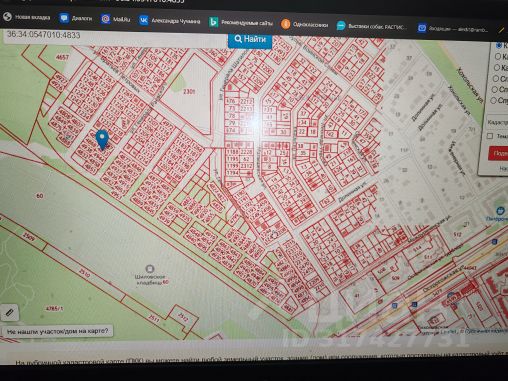
Task: Open the Mail.Ru bookmark icon
Action: click(x=106, y=19)
